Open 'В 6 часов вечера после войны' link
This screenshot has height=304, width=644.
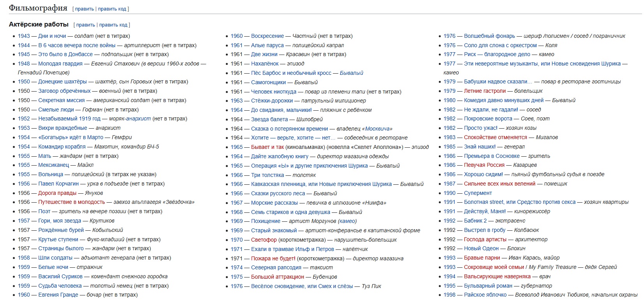77,45
